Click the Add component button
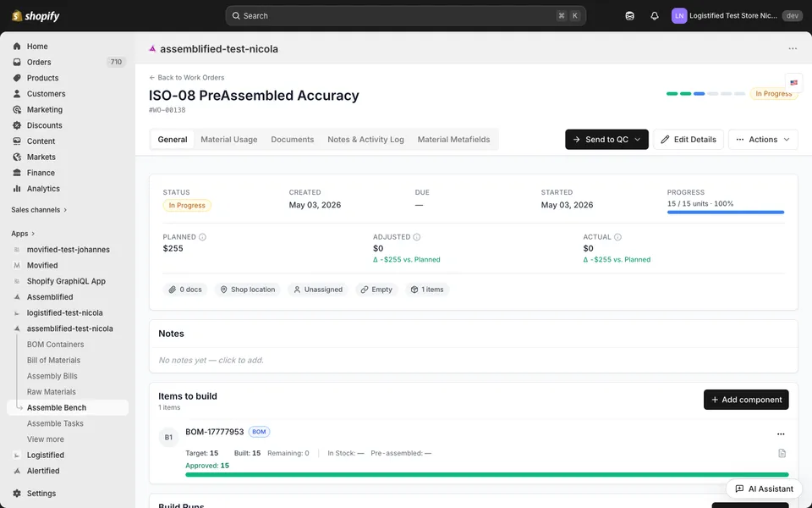Screen dimensions: 812x508 [746, 400]
